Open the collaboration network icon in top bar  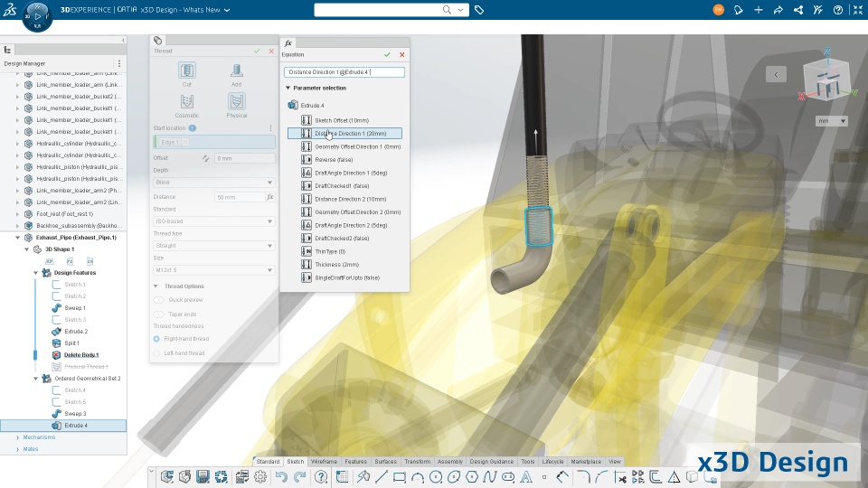(798, 10)
